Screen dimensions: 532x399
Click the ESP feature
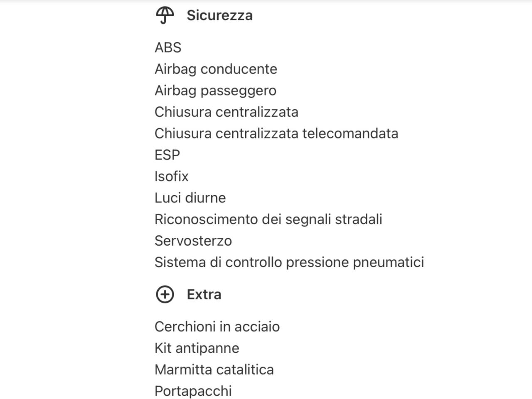click(x=167, y=155)
